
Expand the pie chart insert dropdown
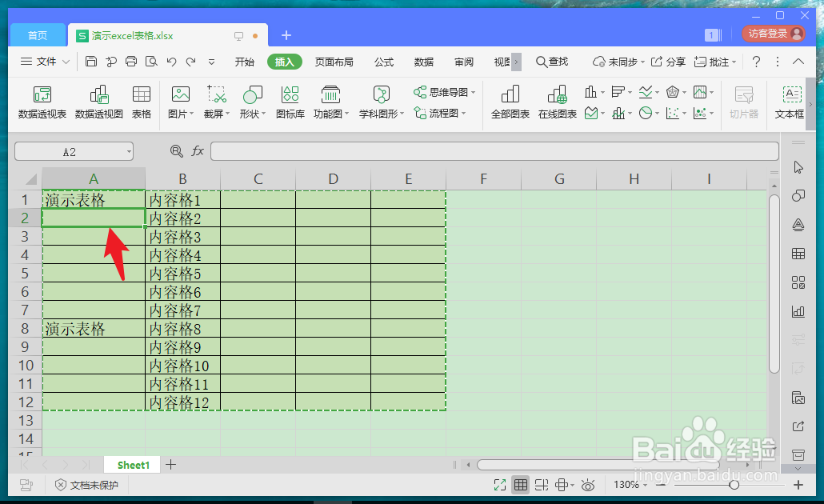(657, 113)
